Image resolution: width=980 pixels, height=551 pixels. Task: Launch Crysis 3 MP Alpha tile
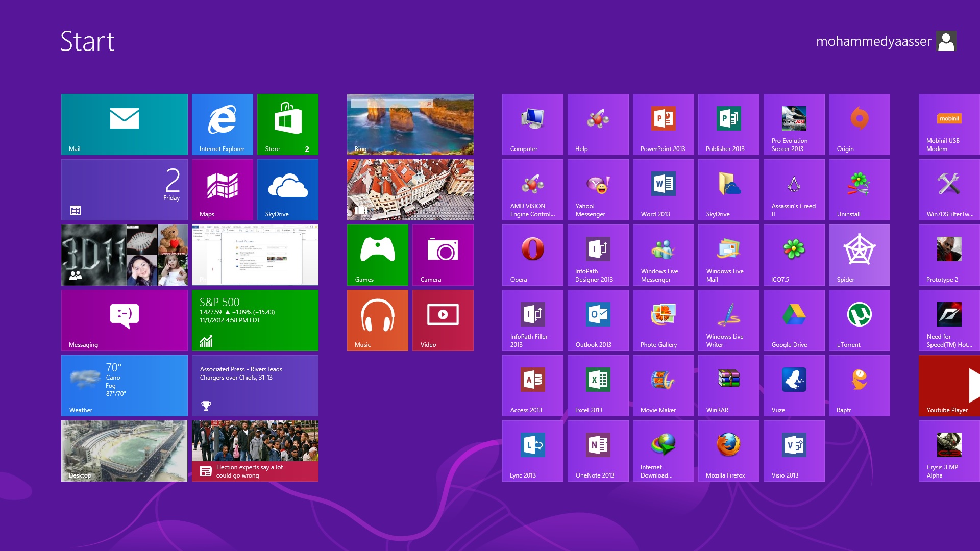[949, 451]
